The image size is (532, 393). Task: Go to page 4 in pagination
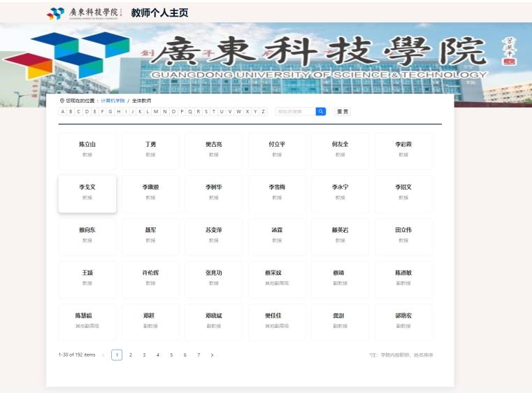[158, 355]
